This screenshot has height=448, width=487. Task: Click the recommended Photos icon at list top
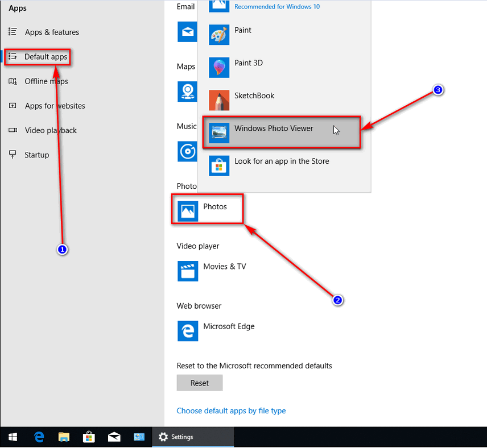coord(219,6)
